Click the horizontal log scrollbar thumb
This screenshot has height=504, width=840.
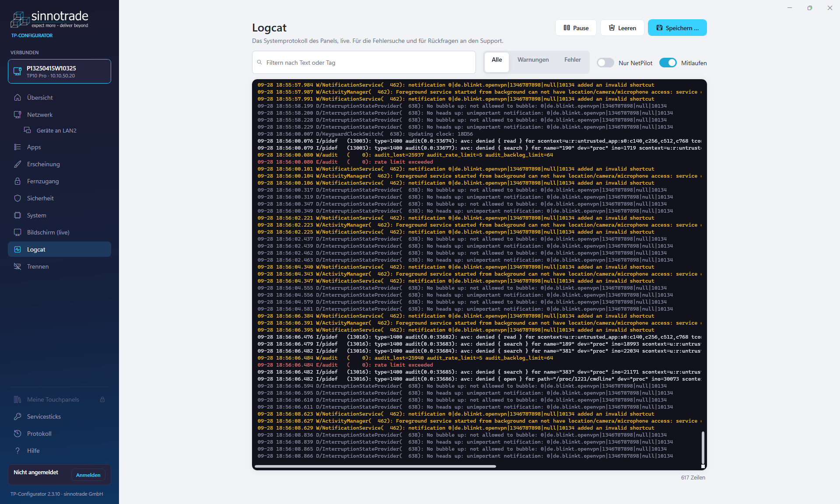[375, 466]
